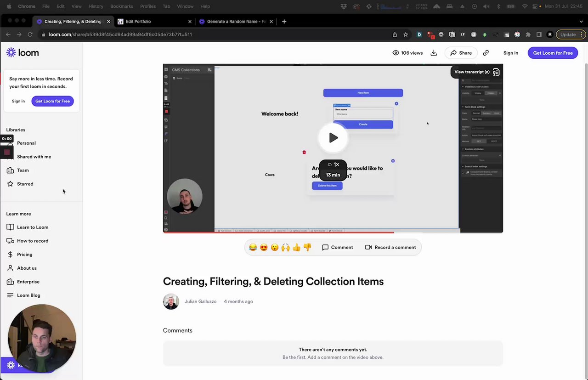Viewport: 588px width, 380px height.
Task: Open a new browser tab
Action: tap(284, 22)
